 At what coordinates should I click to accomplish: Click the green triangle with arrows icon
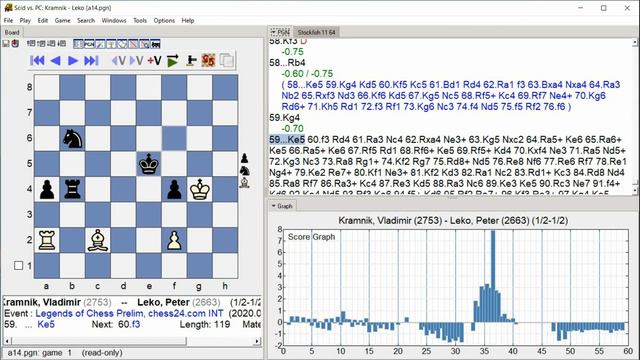point(173,61)
